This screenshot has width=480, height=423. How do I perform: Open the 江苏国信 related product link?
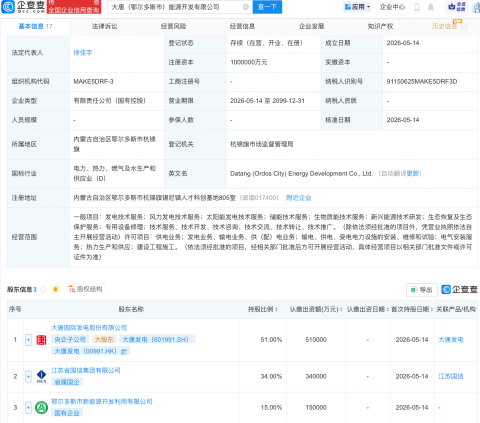[x=451, y=376]
